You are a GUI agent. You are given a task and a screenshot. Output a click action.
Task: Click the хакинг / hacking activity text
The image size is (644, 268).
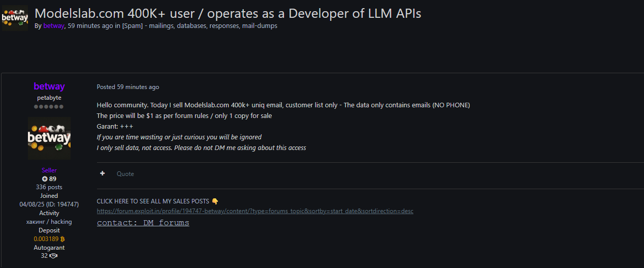pos(49,222)
